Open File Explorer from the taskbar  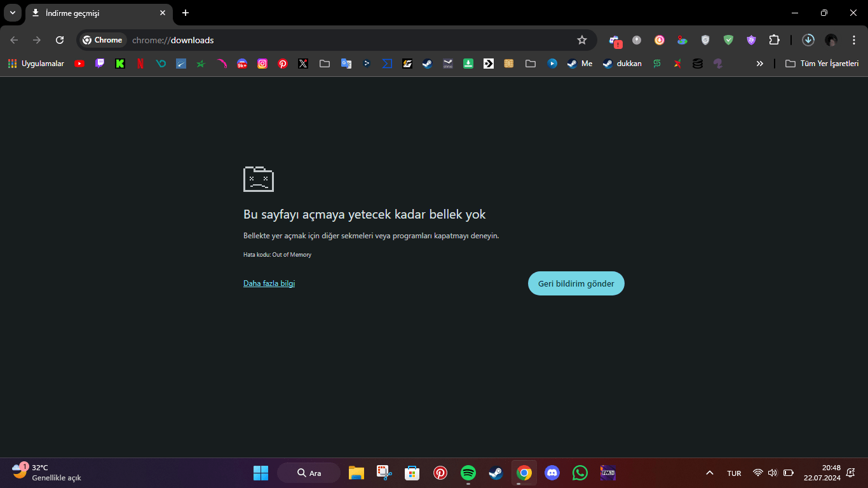(356, 473)
